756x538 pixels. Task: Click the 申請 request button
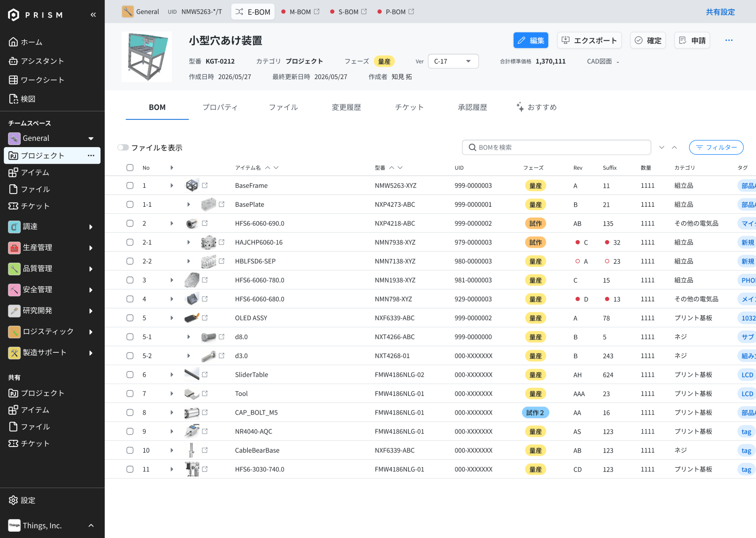point(692,40)
